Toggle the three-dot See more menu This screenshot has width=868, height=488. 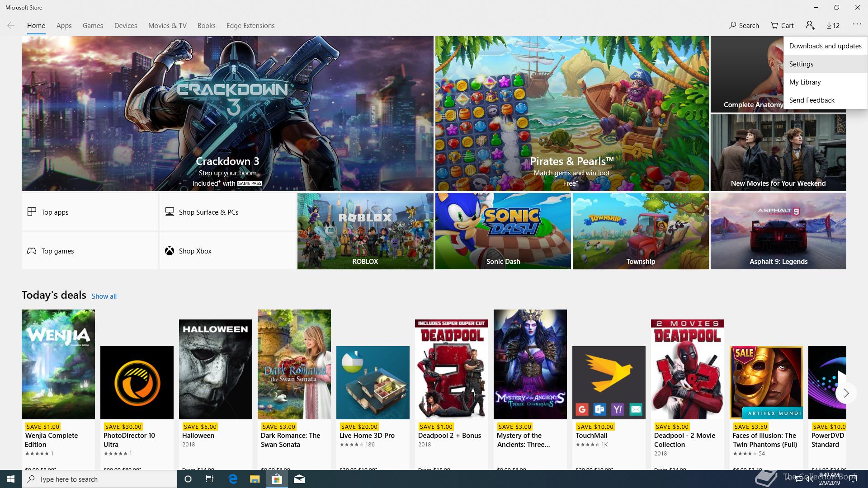pyautogui.click(x=857, y=25)
